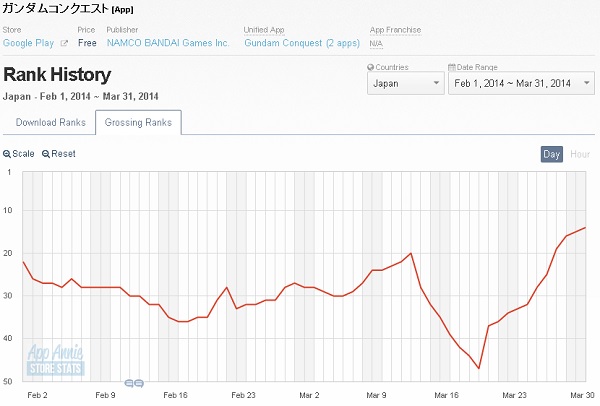600x406 pixels.
Task: Click the magnifier icon beside Scale
Action: [7, 154]
